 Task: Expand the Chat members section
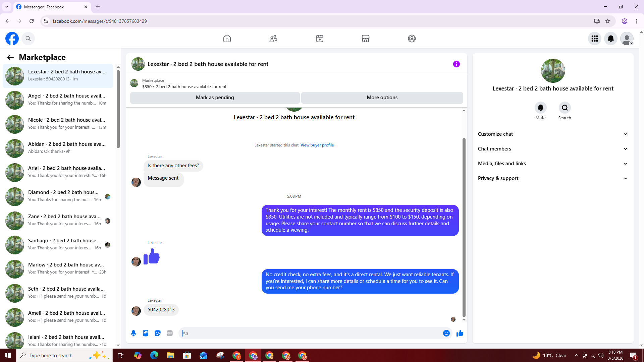click(x=552, y=149)
